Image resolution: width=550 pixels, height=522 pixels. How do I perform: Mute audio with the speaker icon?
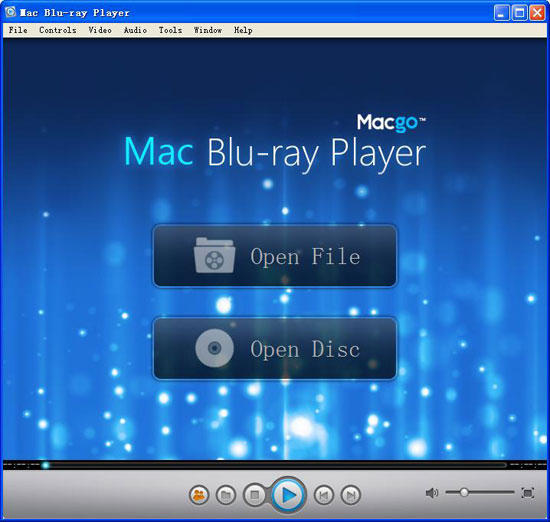coord(432,493)
